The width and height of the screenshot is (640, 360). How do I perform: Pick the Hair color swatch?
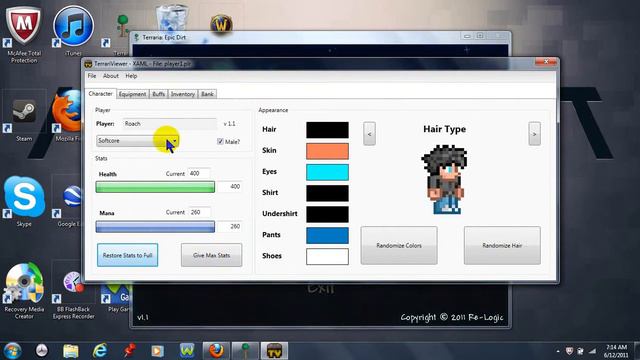coord(327,130)
